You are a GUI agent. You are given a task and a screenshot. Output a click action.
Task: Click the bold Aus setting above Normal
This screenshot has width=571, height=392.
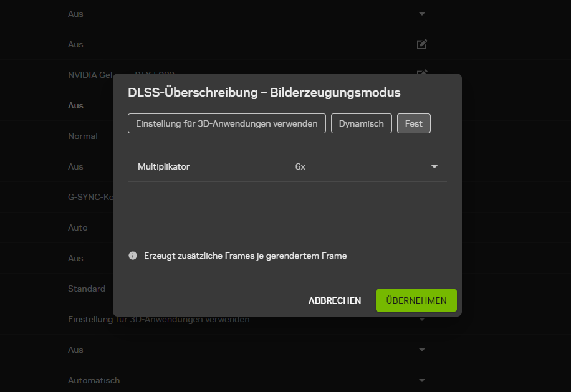75,105
